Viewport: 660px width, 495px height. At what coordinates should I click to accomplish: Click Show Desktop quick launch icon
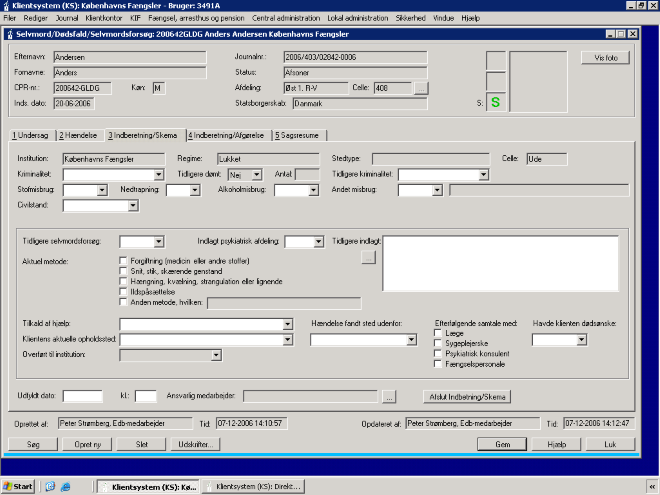coord(49,486)
